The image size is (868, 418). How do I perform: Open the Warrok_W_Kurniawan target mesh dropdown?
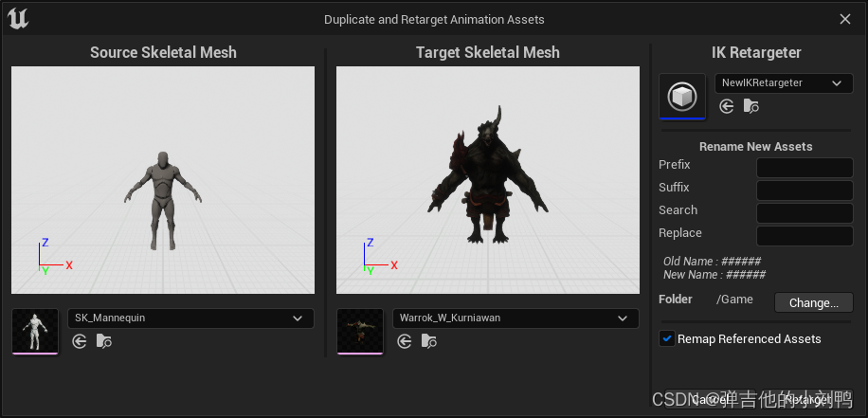point(515,318)
